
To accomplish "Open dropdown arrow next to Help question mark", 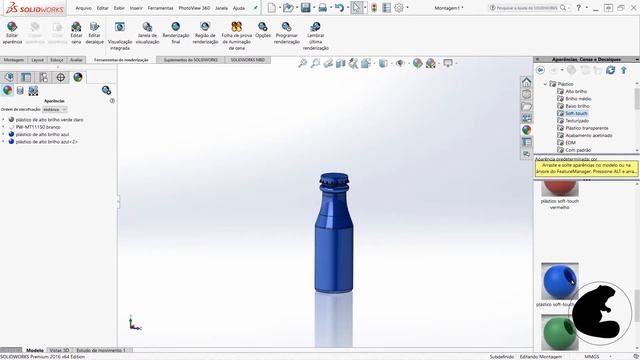I will tap(587, 8).
